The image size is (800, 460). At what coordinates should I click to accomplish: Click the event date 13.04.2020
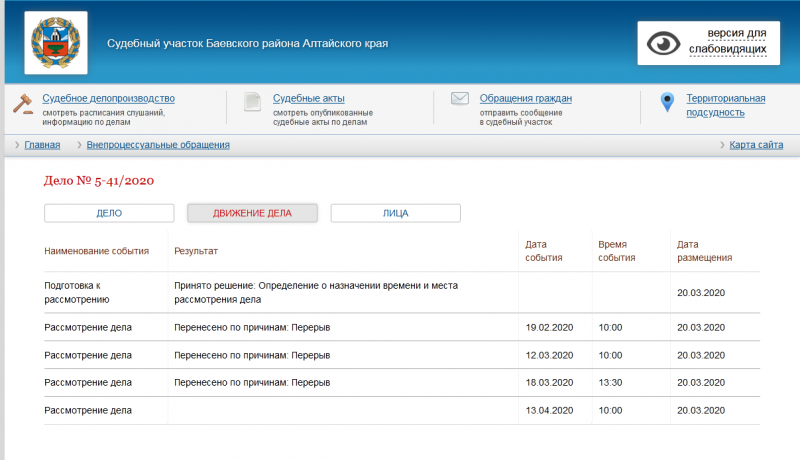pos(549,410)
